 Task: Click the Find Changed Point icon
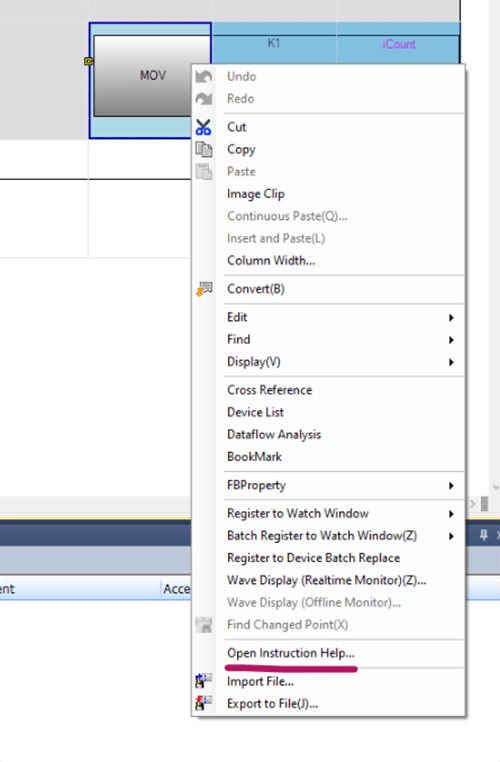[x=204, y=625]
